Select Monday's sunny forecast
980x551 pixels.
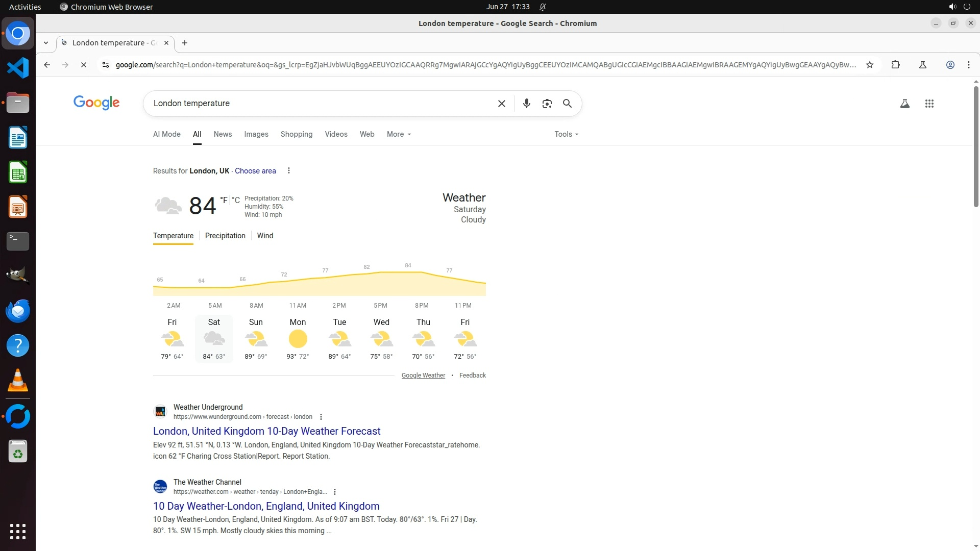[298, 339]
